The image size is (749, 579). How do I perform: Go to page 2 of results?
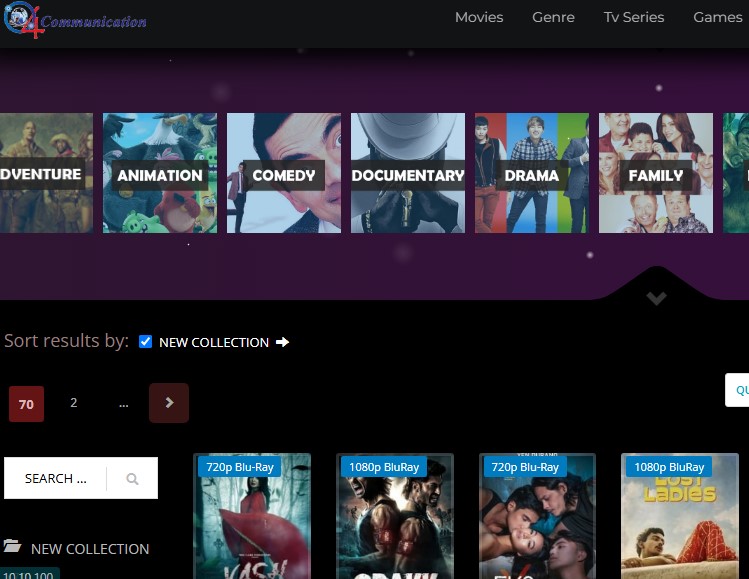click(73, 403)
